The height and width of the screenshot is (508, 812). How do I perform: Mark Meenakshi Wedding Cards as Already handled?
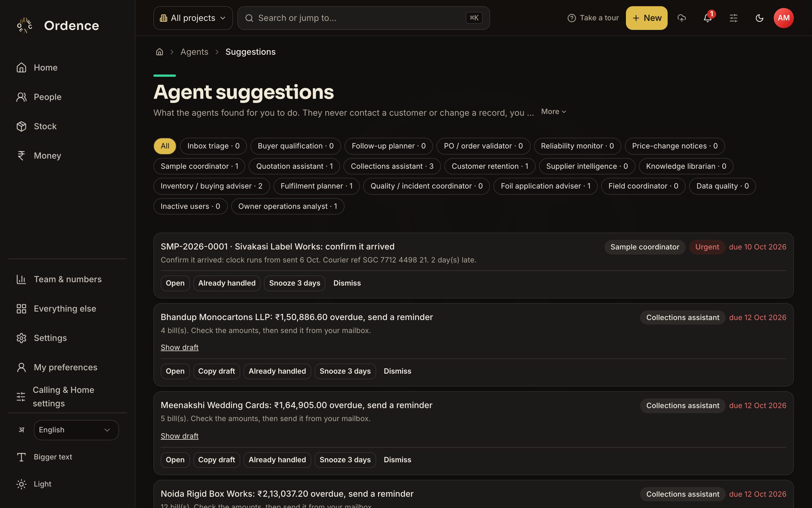click(x=277, y=460)
